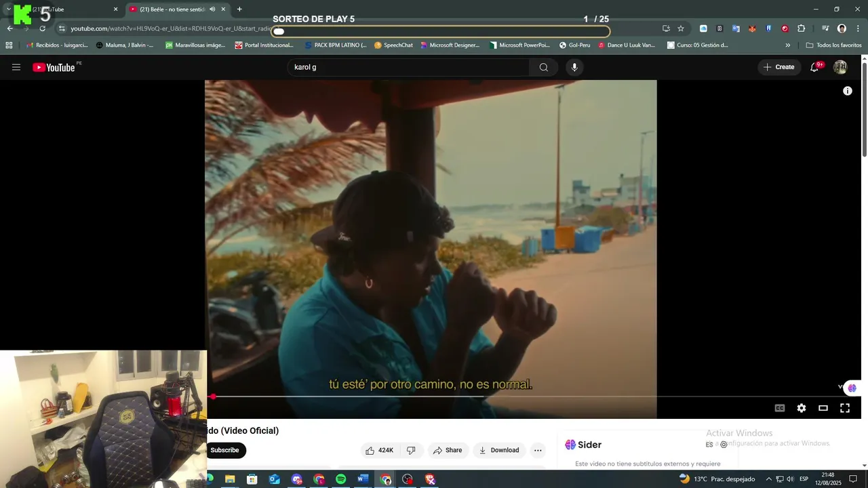Open the YouTube account avatar menu
Screen dimensions: 868x488
840,67
